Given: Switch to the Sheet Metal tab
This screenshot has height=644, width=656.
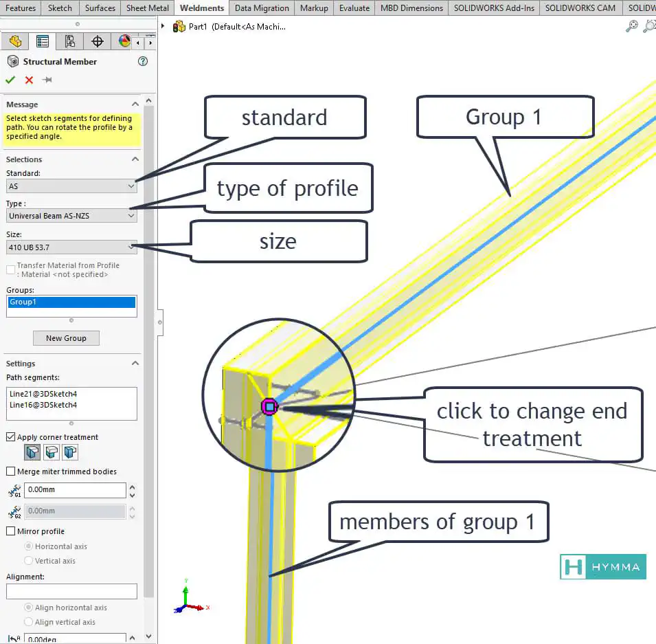Looking at the screenshot, I should pos(147,8).
